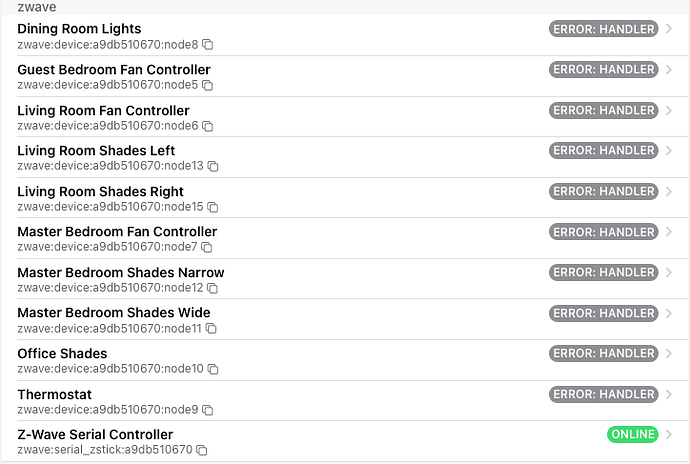Click the ONLINE status badge
Viewport: 690px width, 464px height.
pyautogui.click(x=632, y=435)
